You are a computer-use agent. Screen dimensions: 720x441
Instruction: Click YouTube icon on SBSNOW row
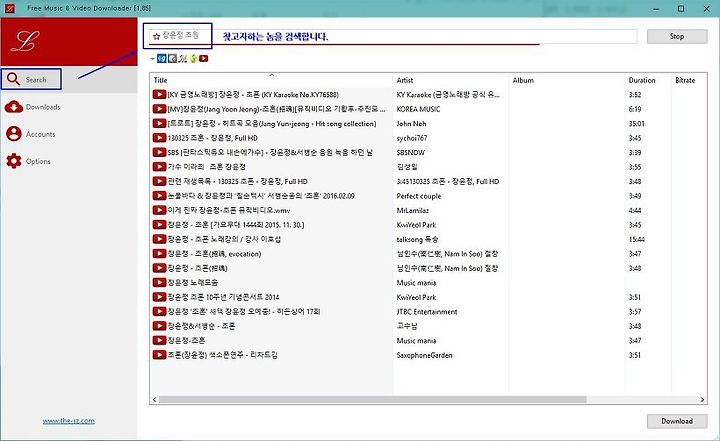tap(159, 153)
